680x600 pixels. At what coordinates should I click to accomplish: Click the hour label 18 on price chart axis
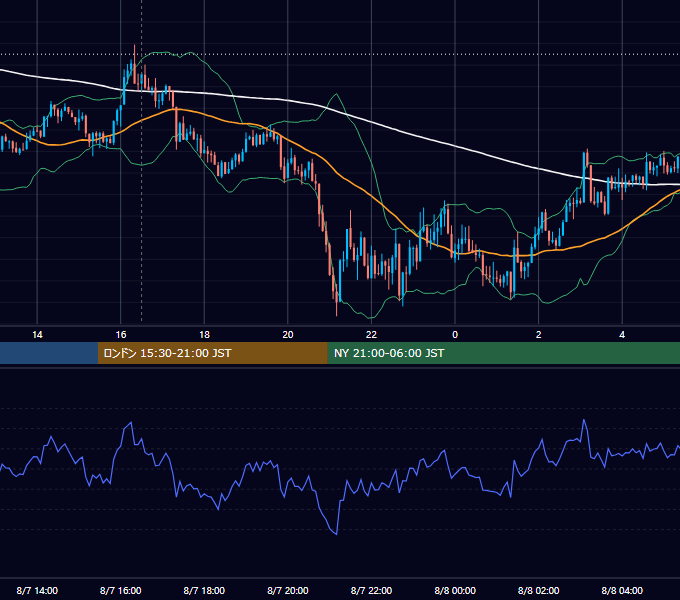coord(204,335)
